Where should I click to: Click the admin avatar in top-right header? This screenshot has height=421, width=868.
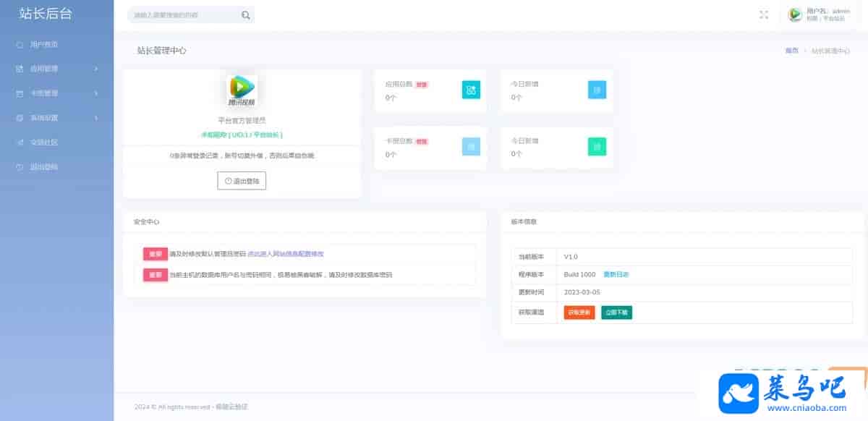point(795,14)
